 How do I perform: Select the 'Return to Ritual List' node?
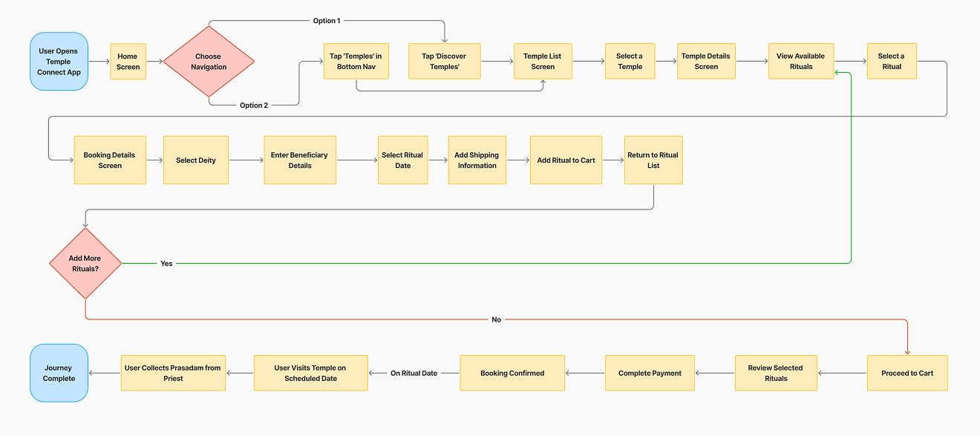[x=653, y=160]
